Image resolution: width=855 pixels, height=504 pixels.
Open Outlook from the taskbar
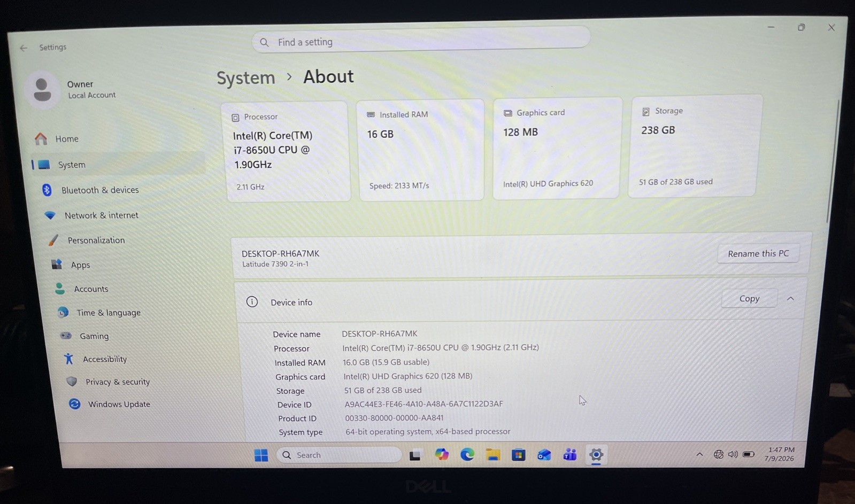544,455
